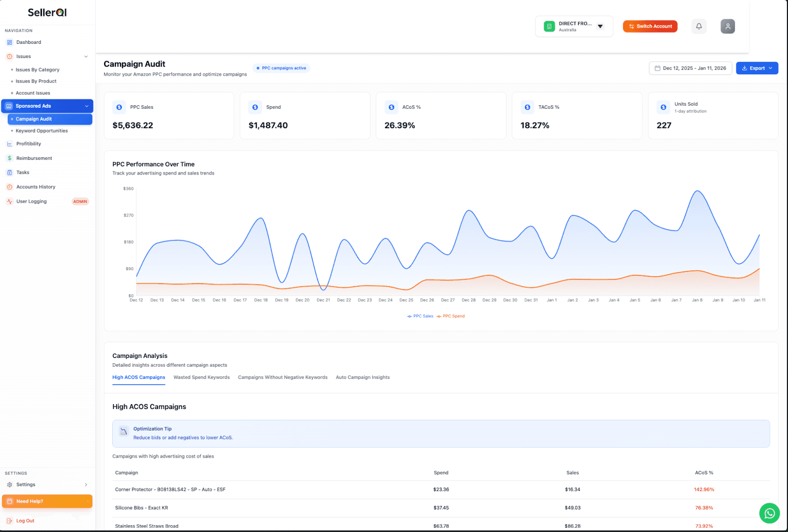This screenshot has height=532, width=788.
Task: Open the account selector dropdown arrow
Action: (x=600, y=27)
